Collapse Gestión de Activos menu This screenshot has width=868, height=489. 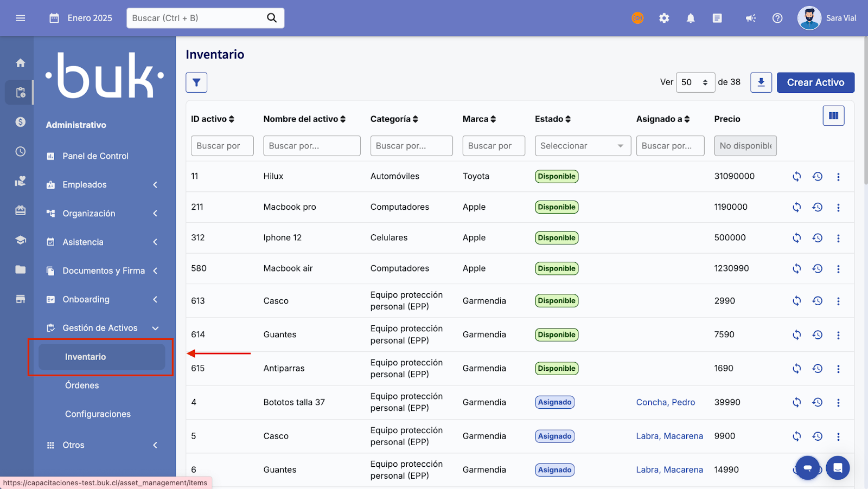[x=103, y=328]
